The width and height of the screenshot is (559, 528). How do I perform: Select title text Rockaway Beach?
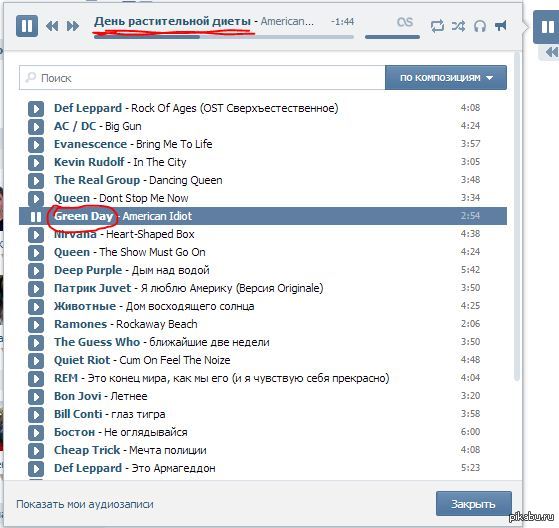(157, 324)
